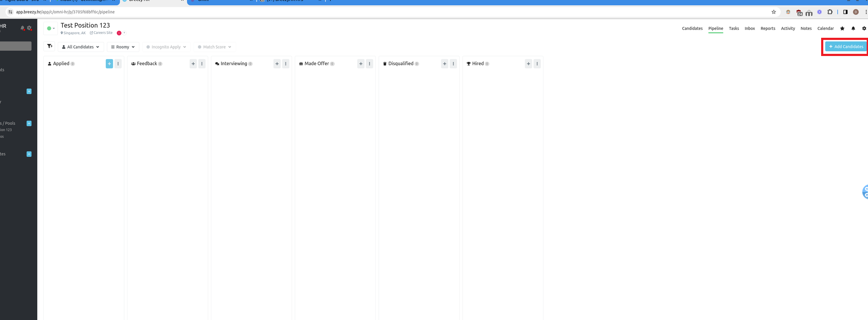This screenshot has height=320, width=868.
Task: View site information icon in address bar
Action: point(10,12)
